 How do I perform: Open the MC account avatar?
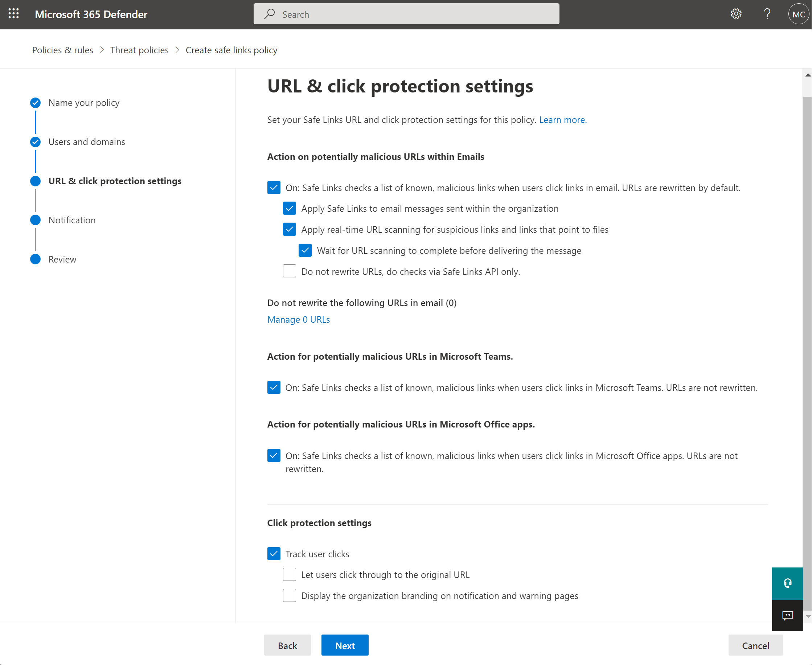coord(799,14)
